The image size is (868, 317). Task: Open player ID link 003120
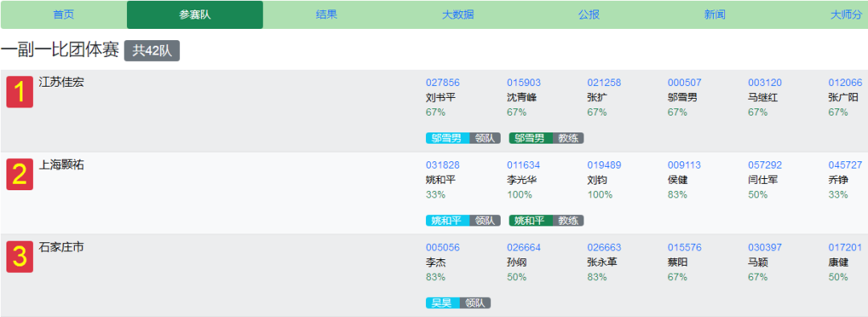[x=765, y=83]
